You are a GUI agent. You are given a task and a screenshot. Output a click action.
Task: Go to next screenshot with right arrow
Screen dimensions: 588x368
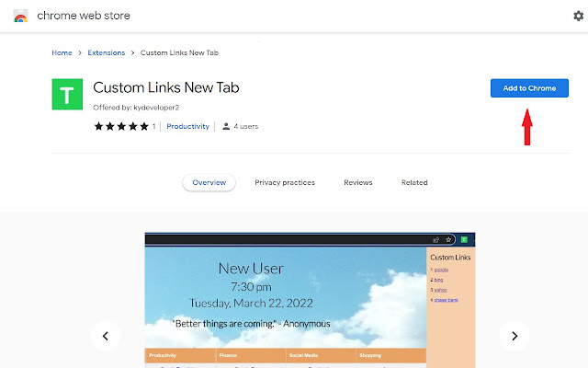click(x=514, y=336)
